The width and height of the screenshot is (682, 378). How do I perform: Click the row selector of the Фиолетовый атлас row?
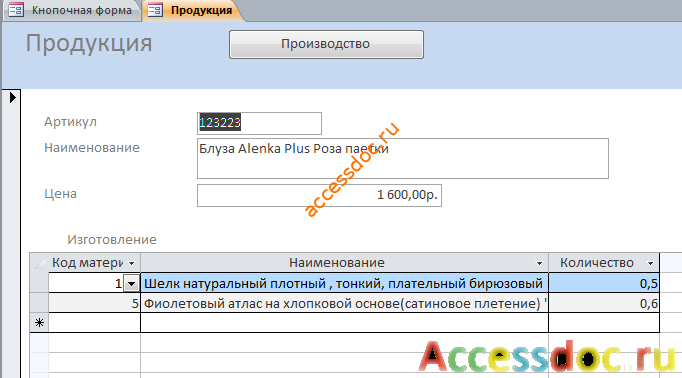[39, 303]
